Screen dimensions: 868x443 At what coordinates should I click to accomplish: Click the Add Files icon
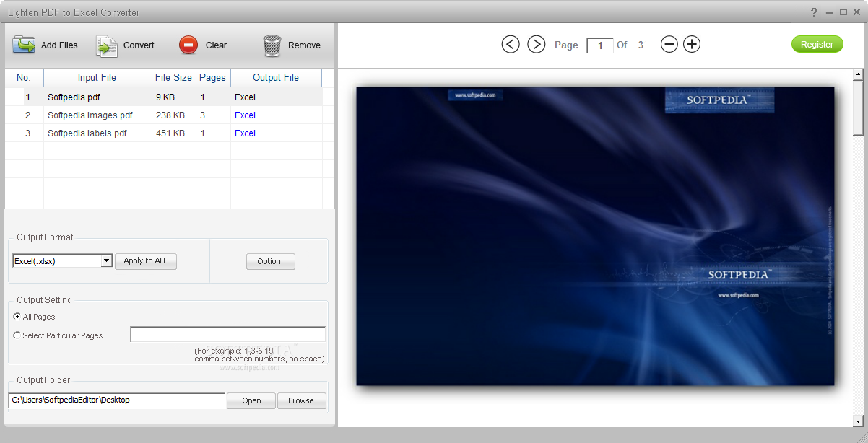[24, 45]
